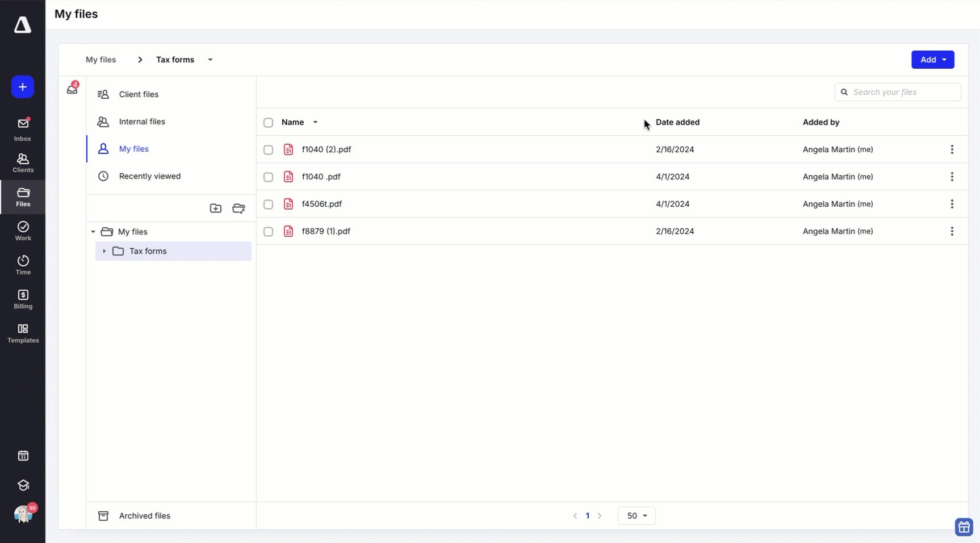Image resolution: width=980 pixels, height=543 pixels.
Task: Click the calendar icon near the bottom sidebar
Action: click(x=23, y=456)
